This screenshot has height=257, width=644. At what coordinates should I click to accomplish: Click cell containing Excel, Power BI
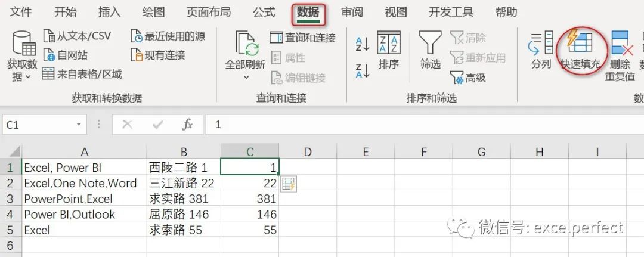pyautogui.click(x=84, y=168)
